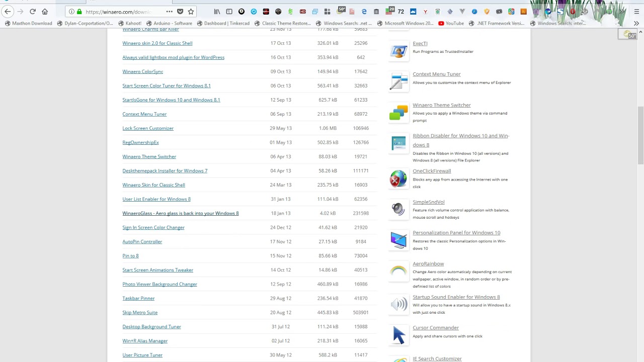Screen dimensions: 644x362
Task: Go back to the previous page
Action: (8, 12)
